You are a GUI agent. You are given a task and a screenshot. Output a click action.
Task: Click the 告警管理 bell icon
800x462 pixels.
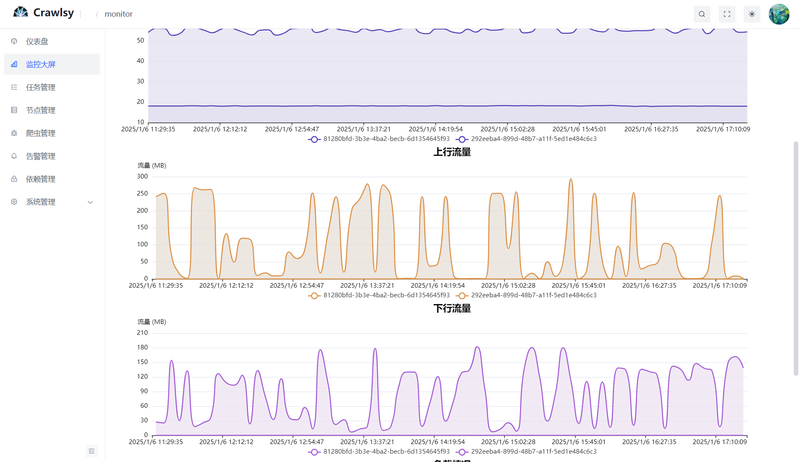coord(14,156)
